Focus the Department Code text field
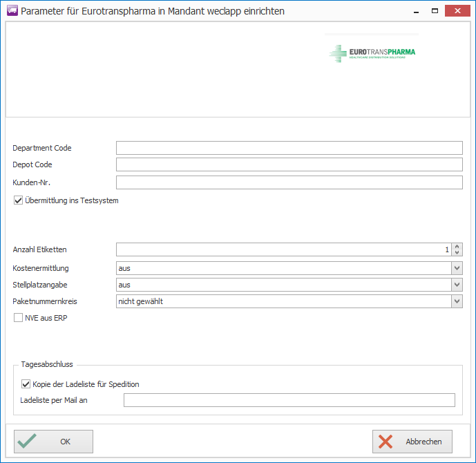The width and height of the screenshot is (476, 463). click(289, 148)
